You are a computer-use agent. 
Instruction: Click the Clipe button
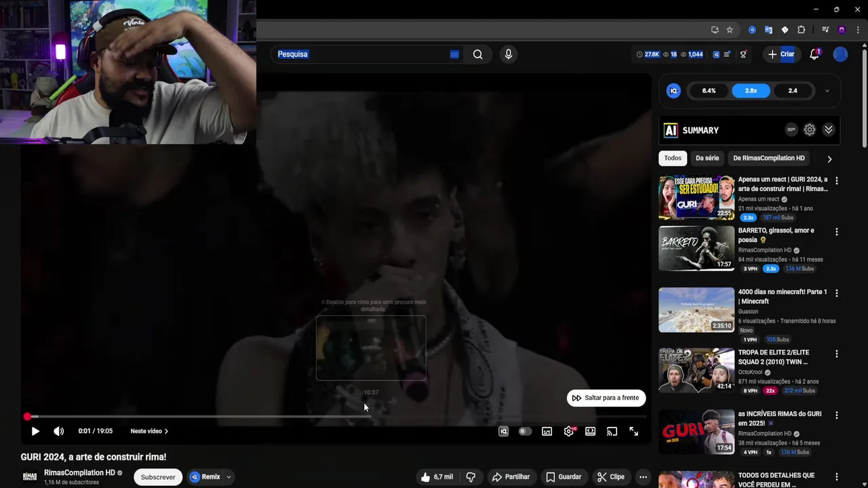pyautogui.click(x=610, y=477)
